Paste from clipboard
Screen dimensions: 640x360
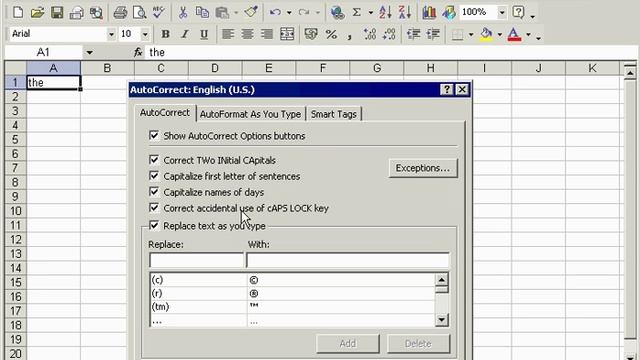click(x=222, y=13)
